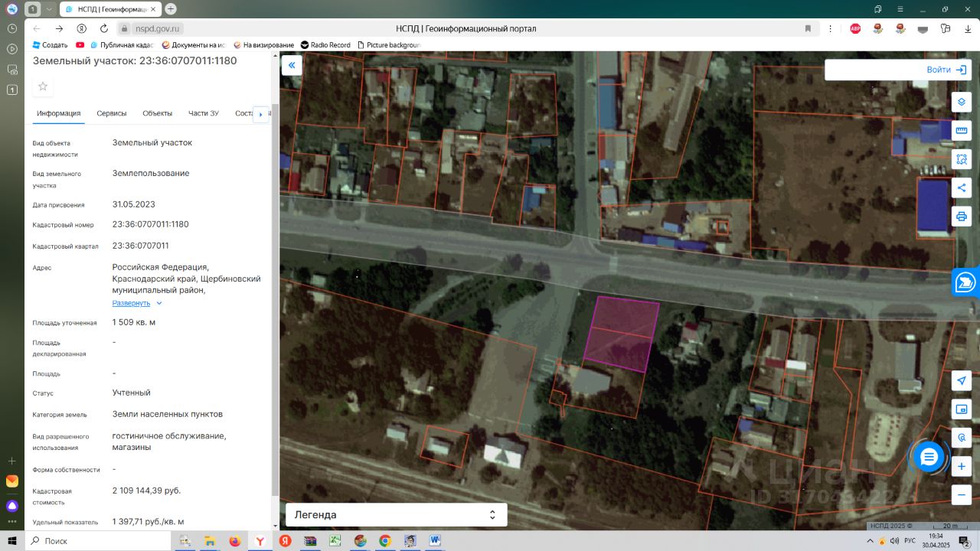Collapse the info panel with double-chevron button
Image resolution: width=980 pixels, height=551 pixels.
(x=292, y=66)
